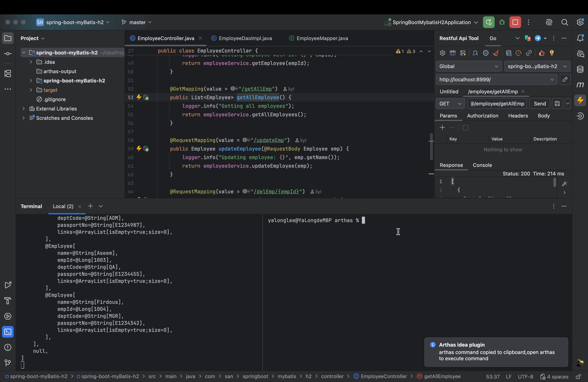This screenshot has height=382, width=588.
Task: Copy request as link icon
Action: [529, 53]
